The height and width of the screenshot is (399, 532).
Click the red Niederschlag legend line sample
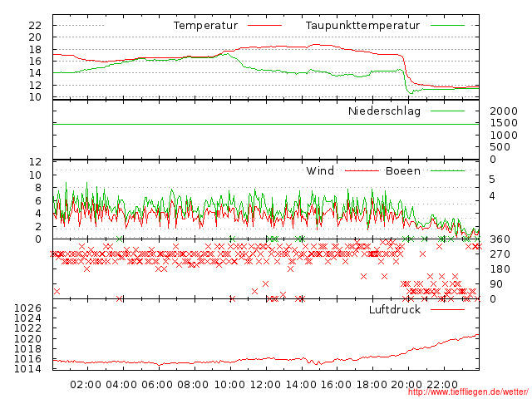pyautogui.click(x=448, y=111)
